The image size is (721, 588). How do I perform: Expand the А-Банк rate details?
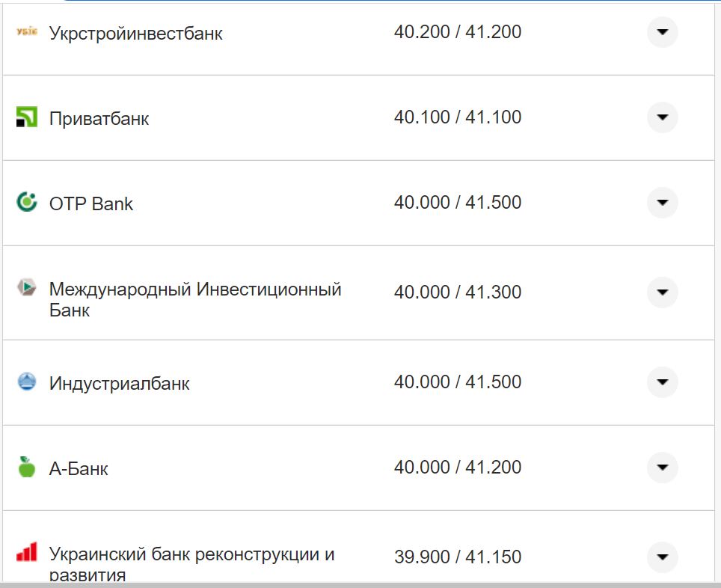click(662, 468)
